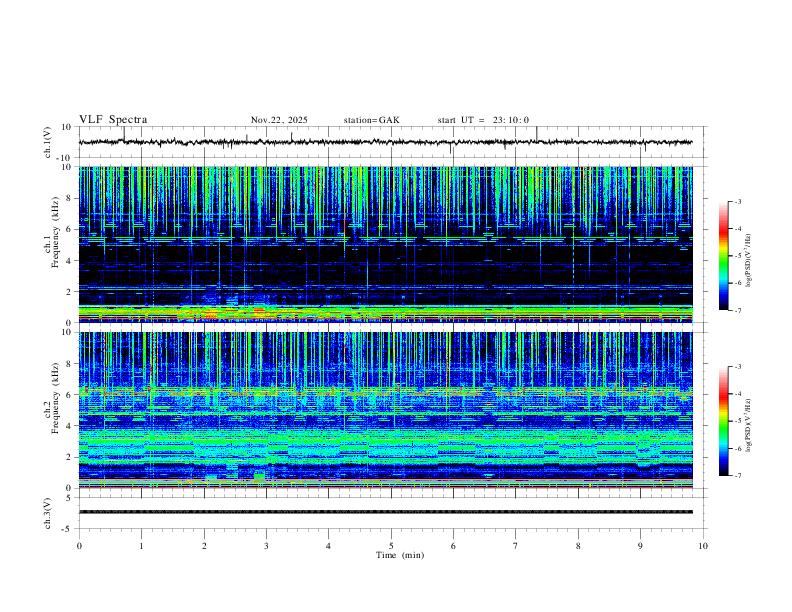
Task: Click time axis tick label "9"
Action: [640, 546]
